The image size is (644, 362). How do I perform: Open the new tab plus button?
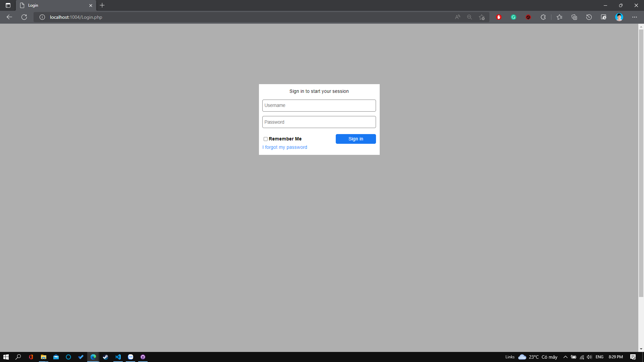tap(102, 5)
